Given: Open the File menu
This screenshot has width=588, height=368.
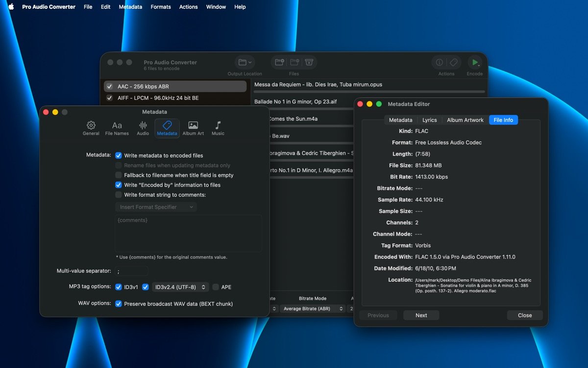Looking at the screenshot, I should [88, 7].
